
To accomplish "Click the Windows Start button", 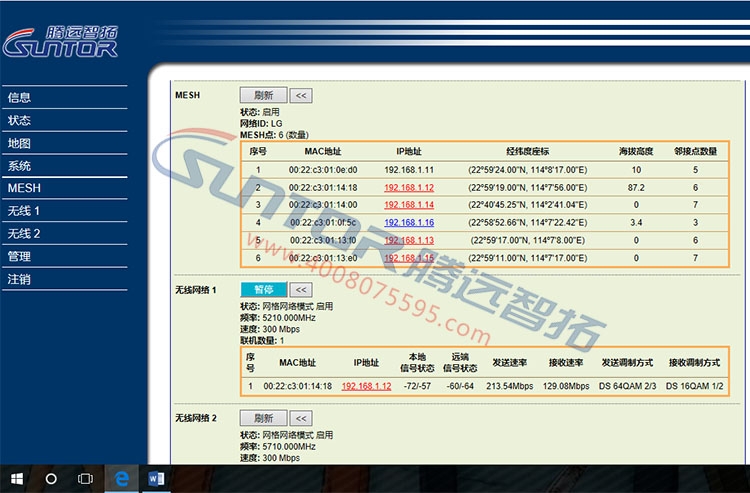I will [18, 479].
